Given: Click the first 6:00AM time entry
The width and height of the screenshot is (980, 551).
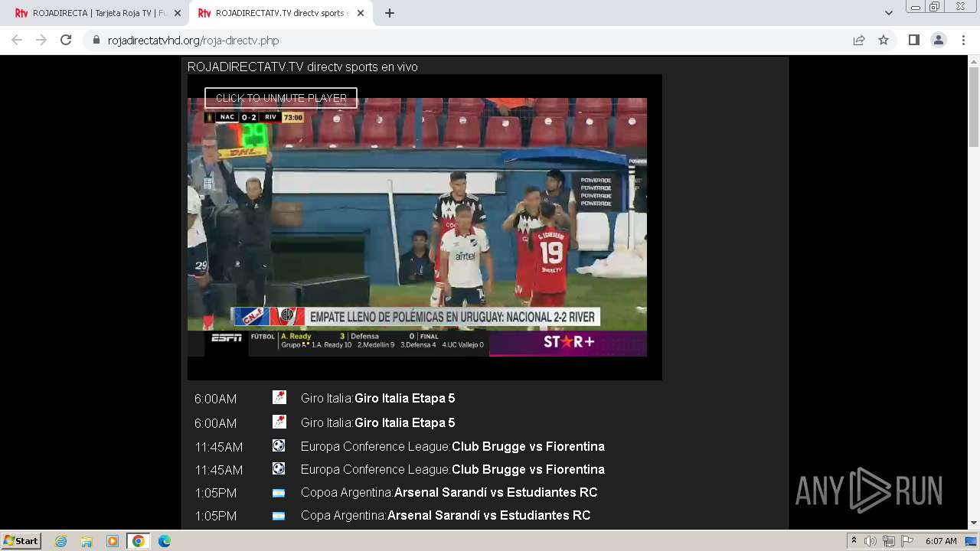Looking at the screenshot, I should (215, 399).
